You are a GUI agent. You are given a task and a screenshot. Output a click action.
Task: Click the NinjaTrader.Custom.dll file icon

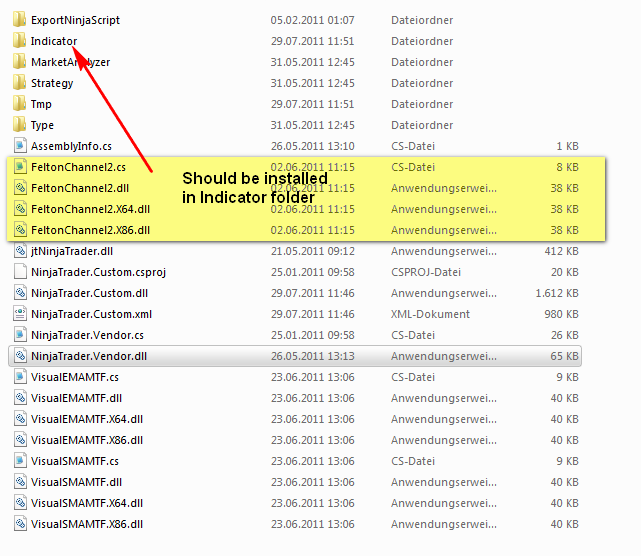20,293
